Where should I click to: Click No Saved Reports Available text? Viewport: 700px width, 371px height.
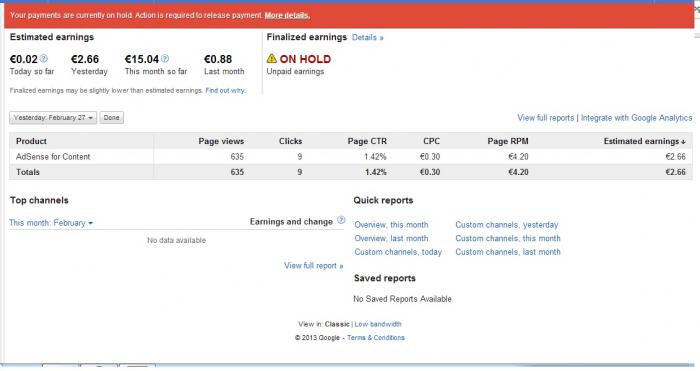tap(402, 299)
